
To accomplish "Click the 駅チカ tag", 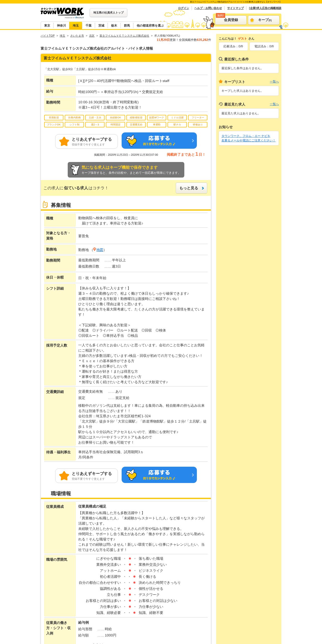I will pyautogui.click(x=177, y=125).
